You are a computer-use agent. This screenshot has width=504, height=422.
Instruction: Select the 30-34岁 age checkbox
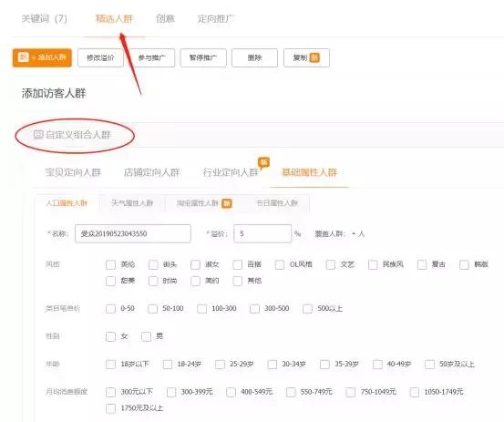point(273,365)
